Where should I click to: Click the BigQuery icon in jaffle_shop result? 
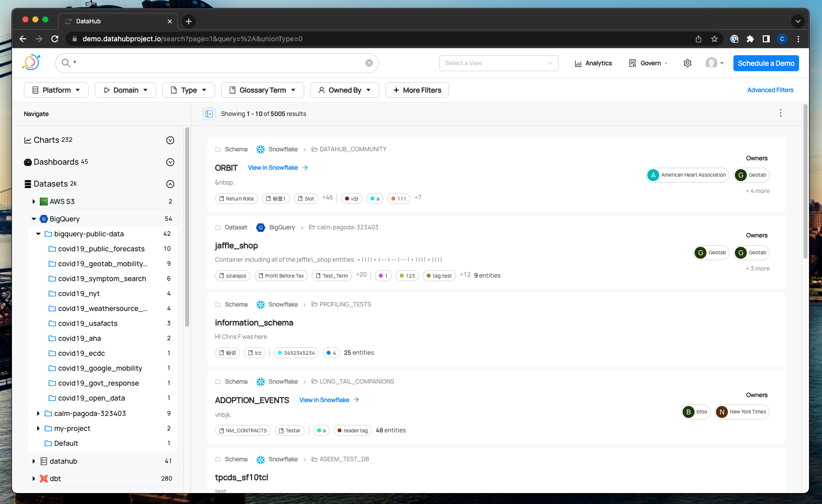pos(260,227)
